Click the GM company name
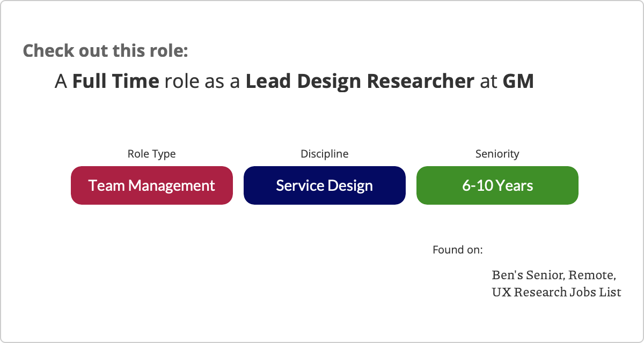 (518, 81)
